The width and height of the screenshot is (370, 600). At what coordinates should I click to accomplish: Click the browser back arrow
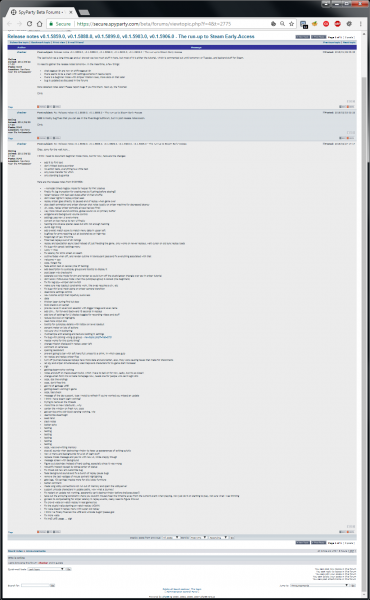point(10,24)
